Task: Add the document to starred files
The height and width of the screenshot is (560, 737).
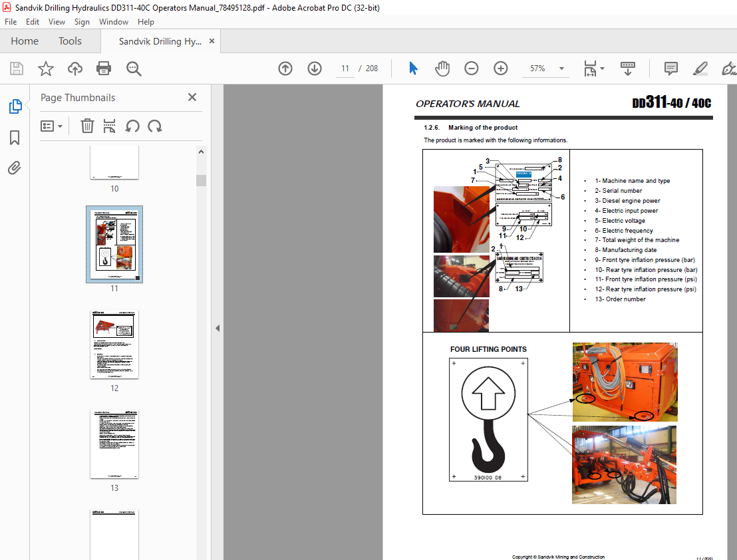Action: [x=46, y=69]
